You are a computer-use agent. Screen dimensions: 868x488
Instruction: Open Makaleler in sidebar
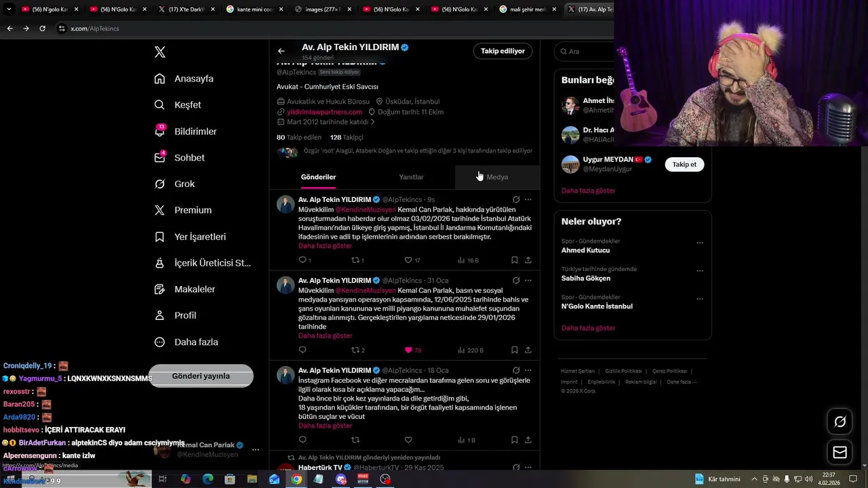click(x=184, y=289)
